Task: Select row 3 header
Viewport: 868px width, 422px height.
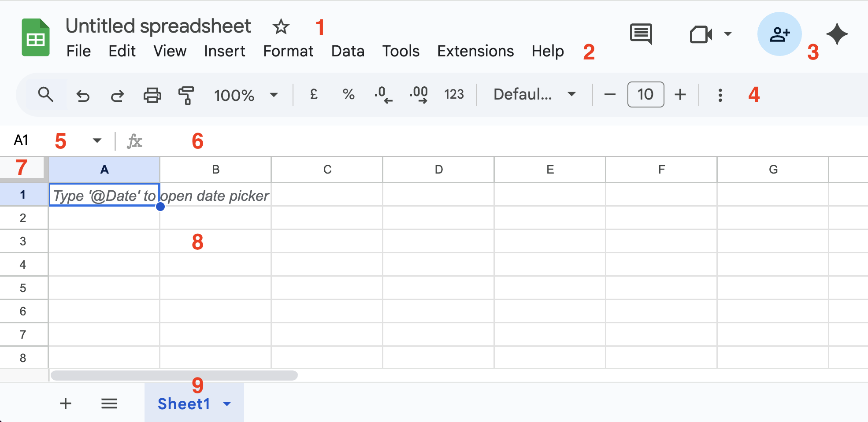Action: click(24, 241)
